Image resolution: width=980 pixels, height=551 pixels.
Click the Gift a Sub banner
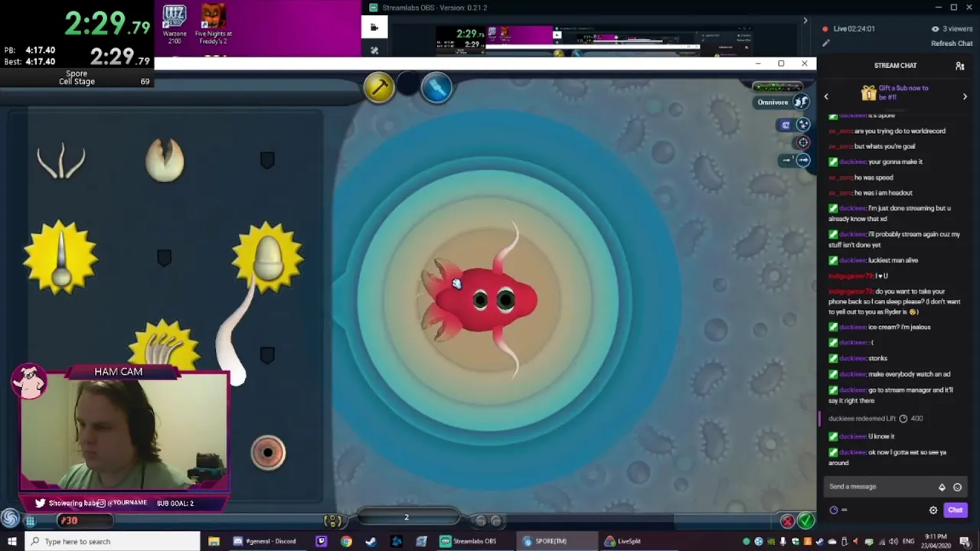point(894,93)
